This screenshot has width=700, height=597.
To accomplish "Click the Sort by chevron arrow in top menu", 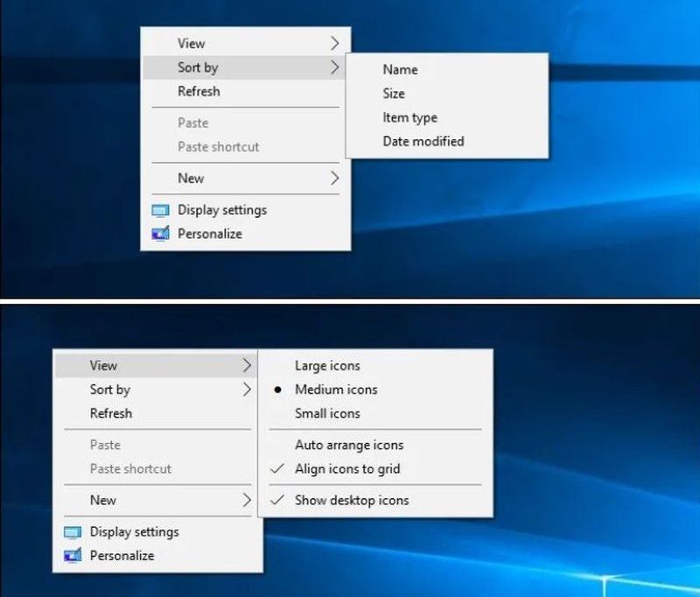I will (x=335, y=67).
